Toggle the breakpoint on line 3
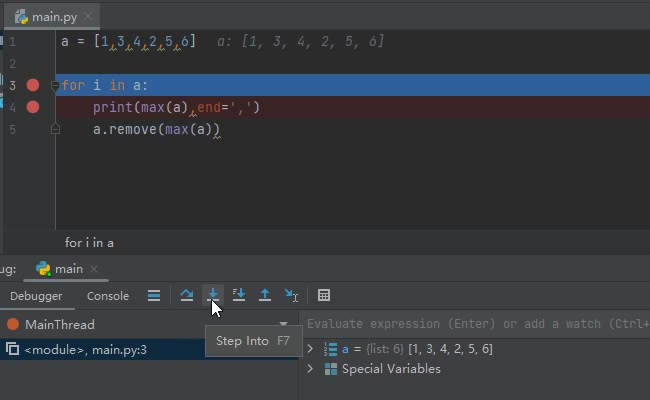The width and height of the screenshot is (650, 400). [x=33, y=86]
